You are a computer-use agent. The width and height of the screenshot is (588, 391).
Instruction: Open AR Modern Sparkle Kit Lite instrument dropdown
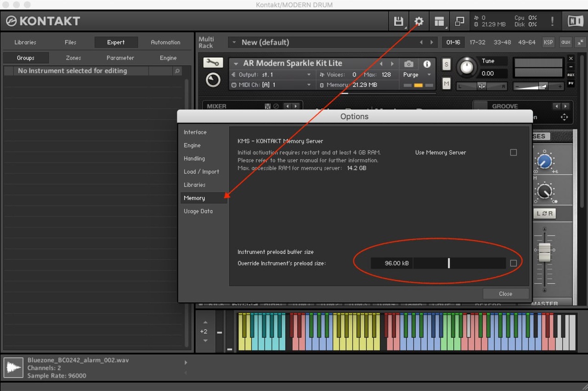coord(236,64)
